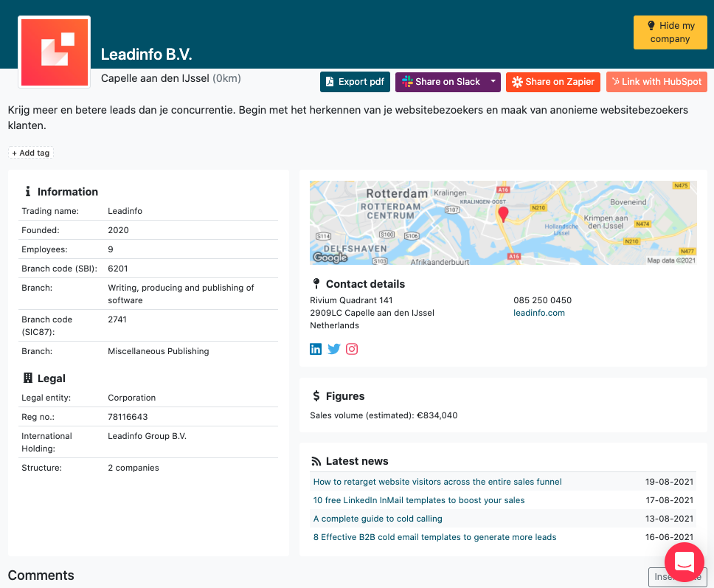Click the Leadinfo company logo
The height and width of the screenshot is (588, 714).
[x=54, y=52]
